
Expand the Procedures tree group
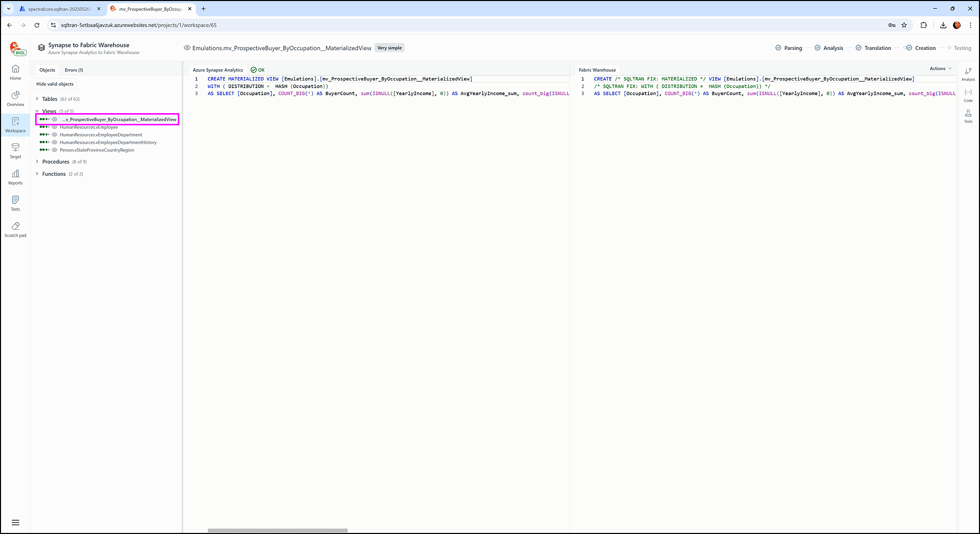(37, 162)
